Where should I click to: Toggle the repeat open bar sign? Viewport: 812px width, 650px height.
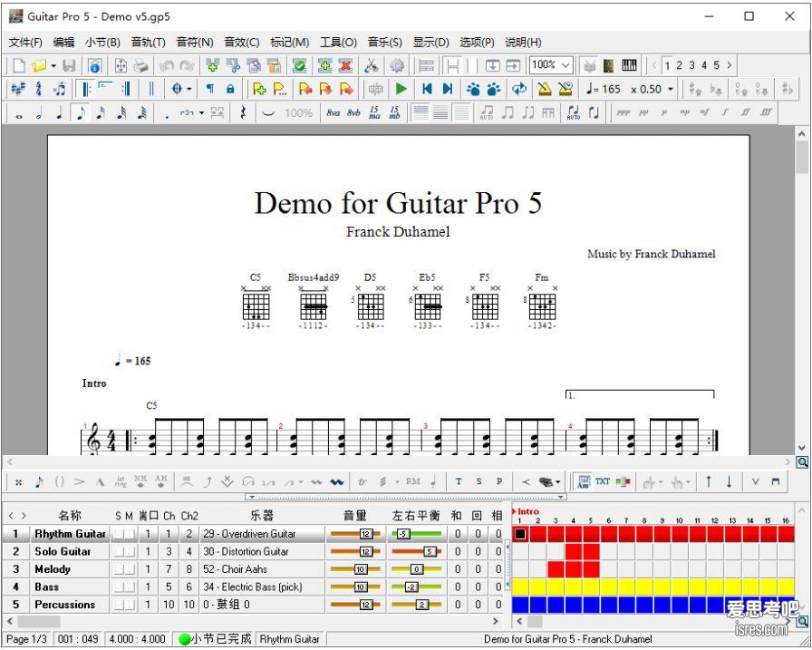coord(85,89)
